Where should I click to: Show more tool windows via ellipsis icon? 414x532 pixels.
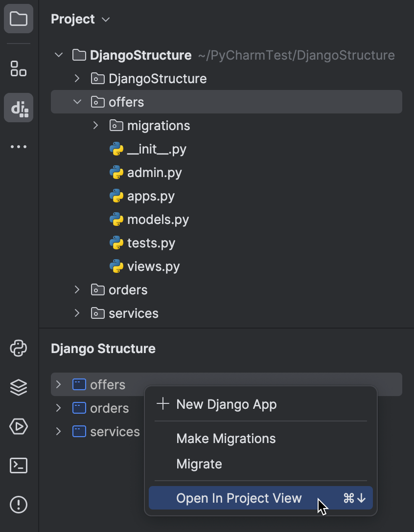[19, 147]
